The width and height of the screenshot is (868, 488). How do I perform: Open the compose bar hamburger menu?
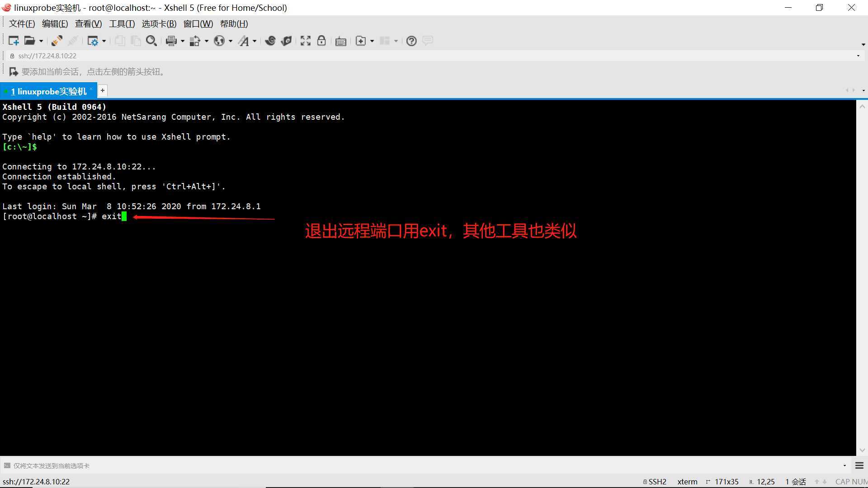(x=859, y=466)
